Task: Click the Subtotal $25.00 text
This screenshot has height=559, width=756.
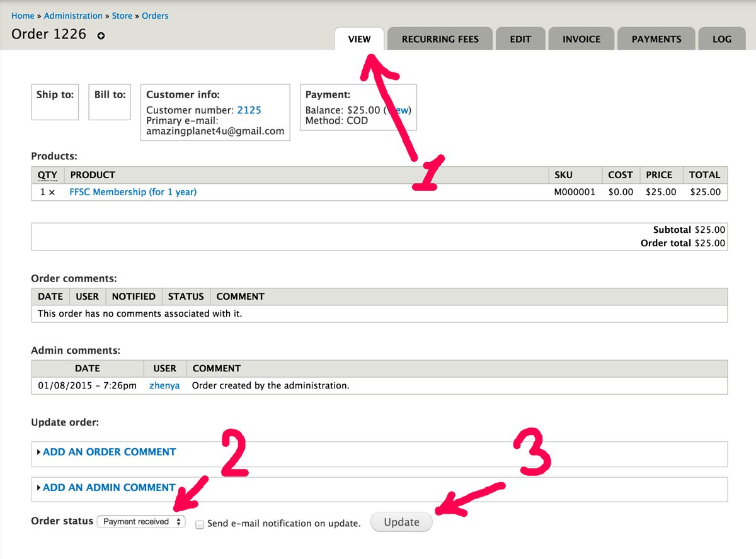Action: click(689, 230)
